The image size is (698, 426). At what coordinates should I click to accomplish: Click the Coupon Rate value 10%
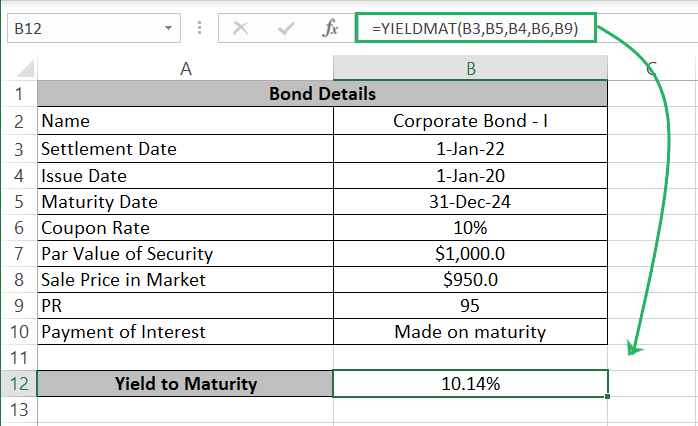click(470, 227)
